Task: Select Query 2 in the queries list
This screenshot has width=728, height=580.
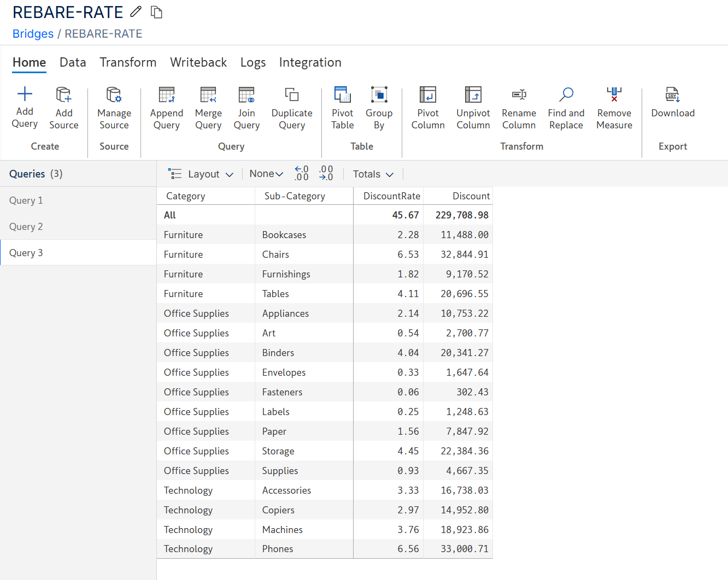Action: pos(26,227)
